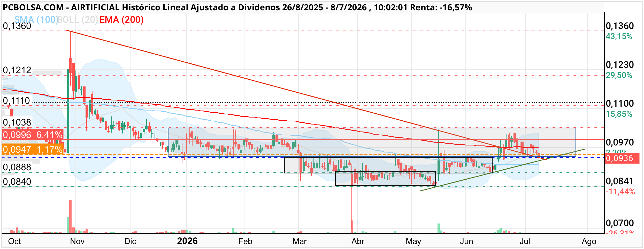Click the 0,1230 right-axis price label
The height and width of the screenshot is (249, 644).
pyautogui.click(x=620, y=65)
